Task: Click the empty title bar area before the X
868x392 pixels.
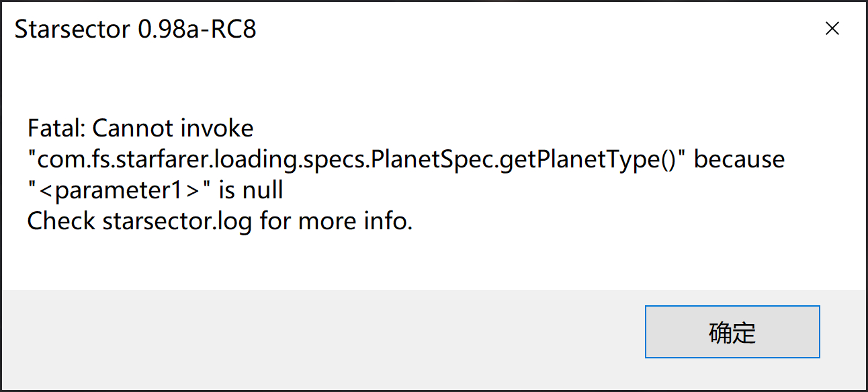Action: pyautogui.click(x=537, y=30)
